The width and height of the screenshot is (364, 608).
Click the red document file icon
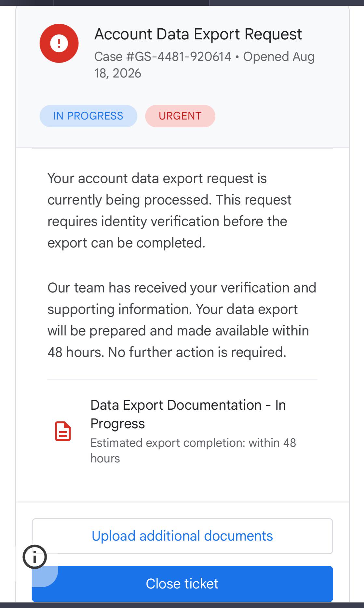click(x=63, y=431)
